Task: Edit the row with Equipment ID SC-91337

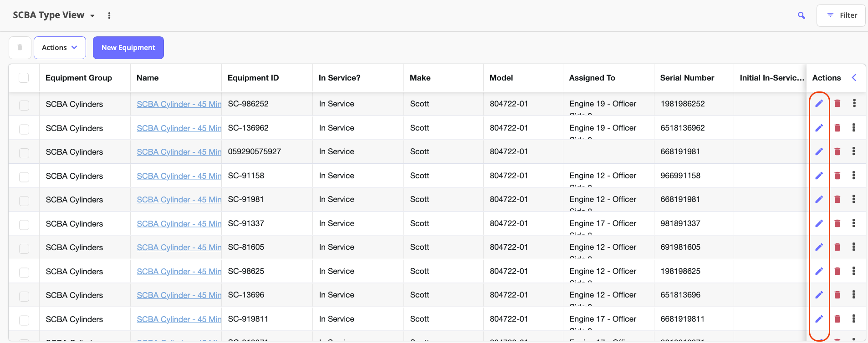Action: 819,223
